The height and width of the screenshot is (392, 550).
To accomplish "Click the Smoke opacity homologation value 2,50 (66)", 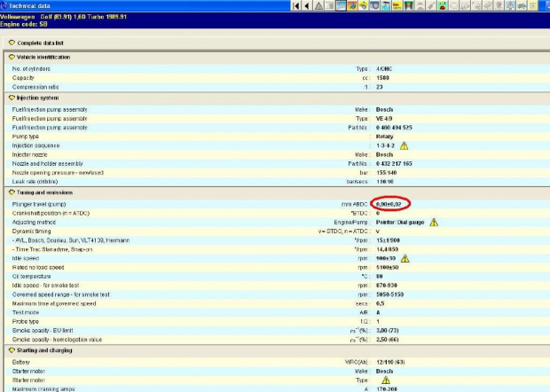I will 388,340.
